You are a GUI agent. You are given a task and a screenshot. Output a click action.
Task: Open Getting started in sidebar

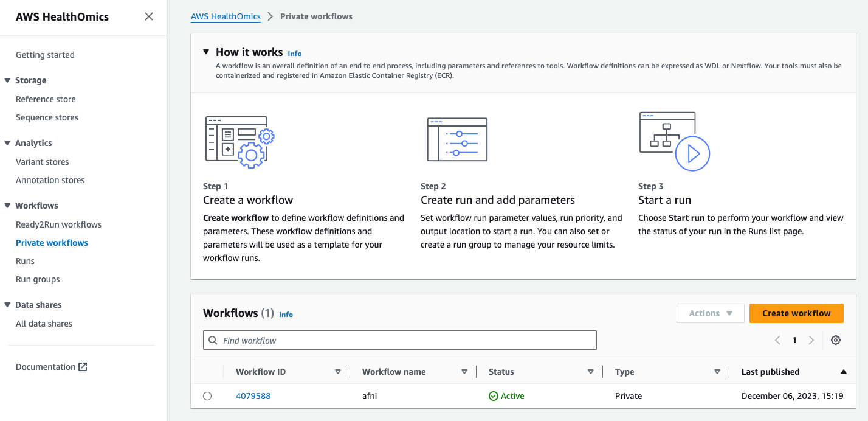pos(45,55)
